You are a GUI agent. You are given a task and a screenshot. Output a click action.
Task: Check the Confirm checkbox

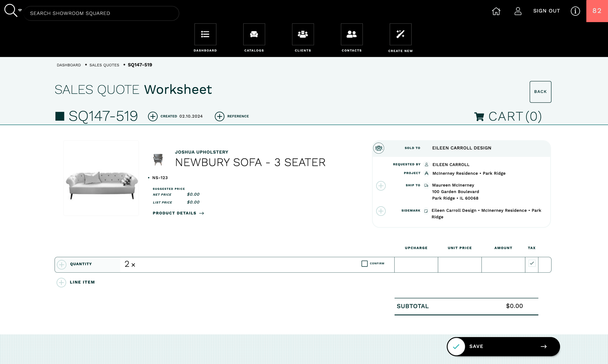pyautogui.click(x=364, y=264)
